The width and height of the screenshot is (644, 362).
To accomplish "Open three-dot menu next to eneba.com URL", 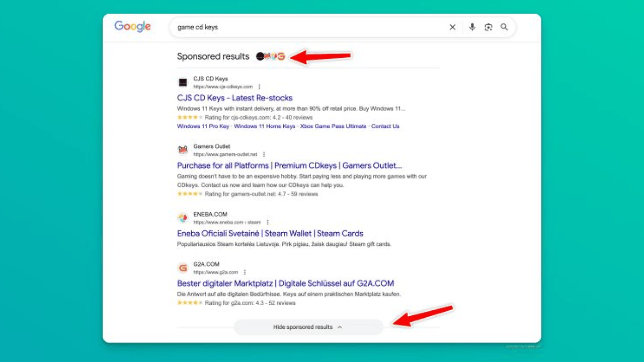I will click(268, 222).
